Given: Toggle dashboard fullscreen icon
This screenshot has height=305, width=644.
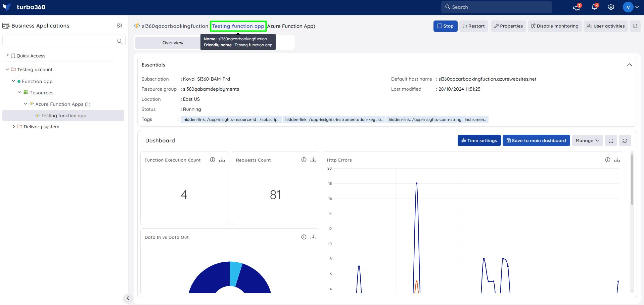Looking at the screenshot, I should [611, 141].
